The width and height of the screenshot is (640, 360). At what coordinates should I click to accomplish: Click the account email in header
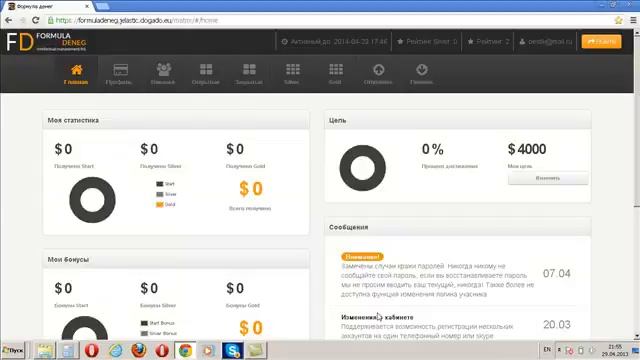tap(546, 42)
